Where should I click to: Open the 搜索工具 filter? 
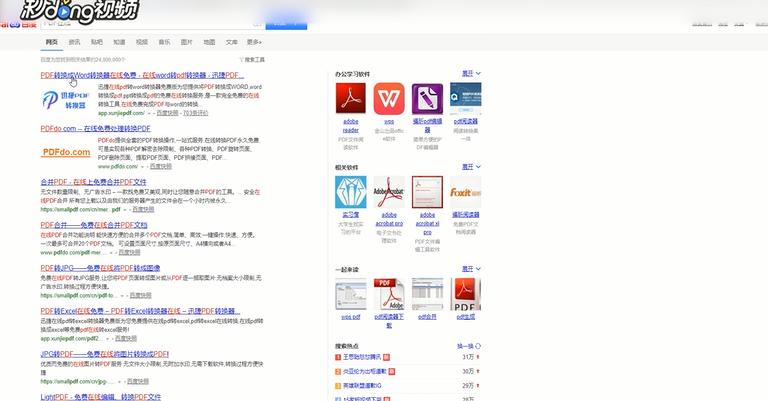click(252, 60)
